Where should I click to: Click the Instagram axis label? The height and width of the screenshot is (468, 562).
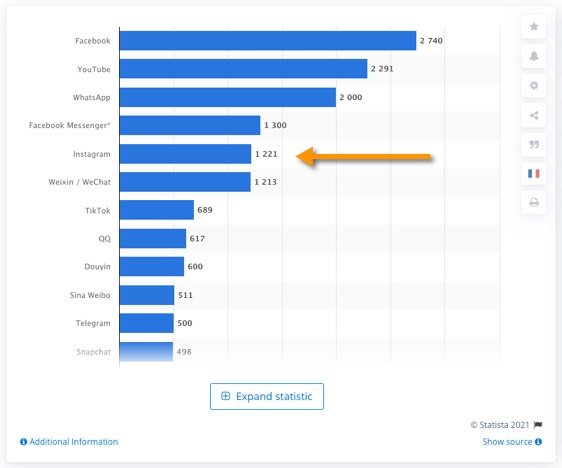tap(92, 154)
